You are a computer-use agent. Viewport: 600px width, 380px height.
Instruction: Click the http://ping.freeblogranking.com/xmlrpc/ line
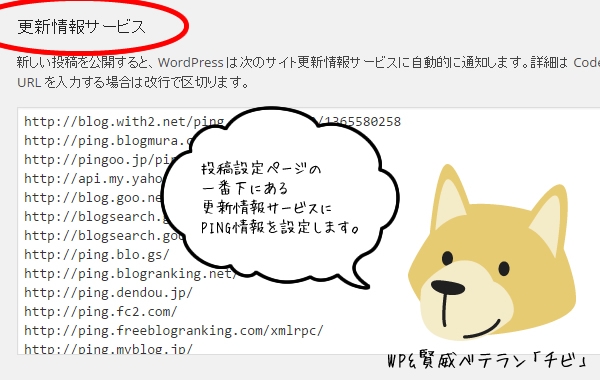point(174,330)
